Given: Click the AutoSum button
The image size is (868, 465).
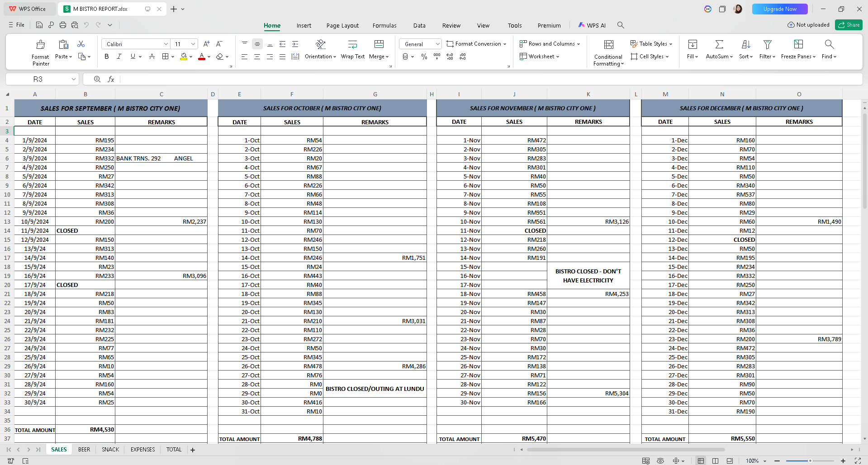Looking at the screenshot, I should coord(719,50).
